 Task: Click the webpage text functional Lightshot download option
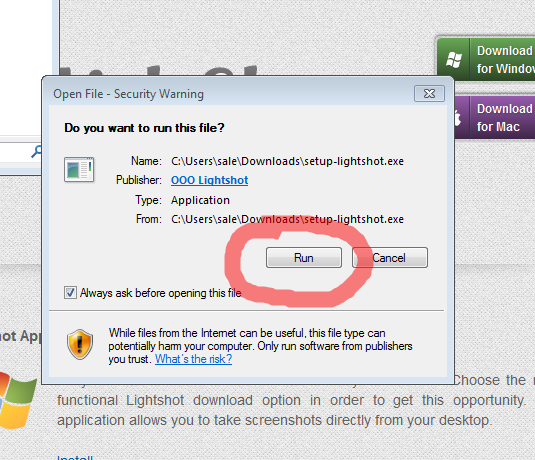(178, 400)
